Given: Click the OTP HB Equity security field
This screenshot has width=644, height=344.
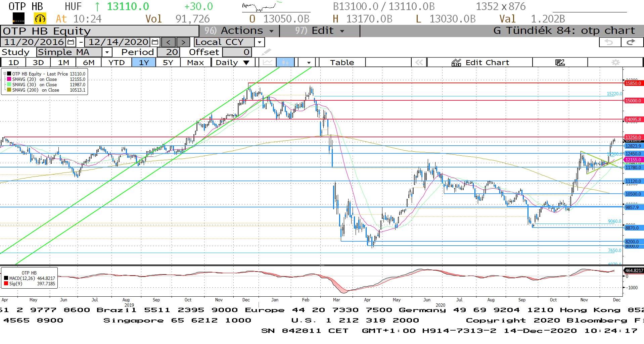Looking at the screenshot, I should pyautogui.click(x=100, y=31).
